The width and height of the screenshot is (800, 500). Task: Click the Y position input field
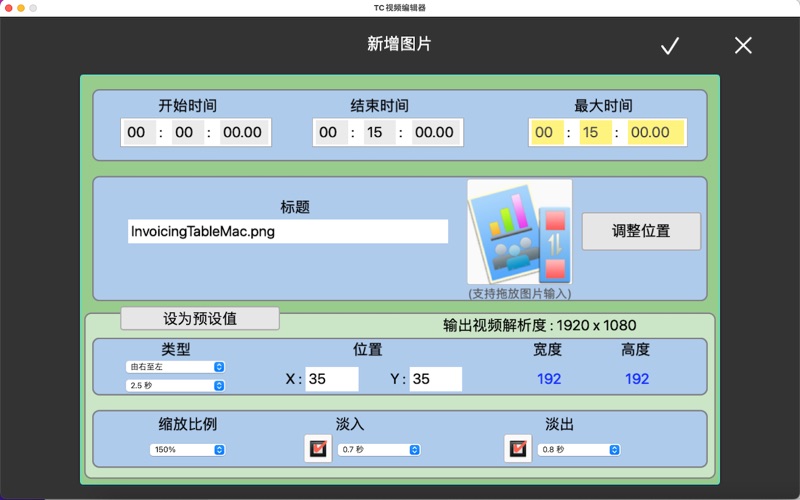[x=436, y=379]
